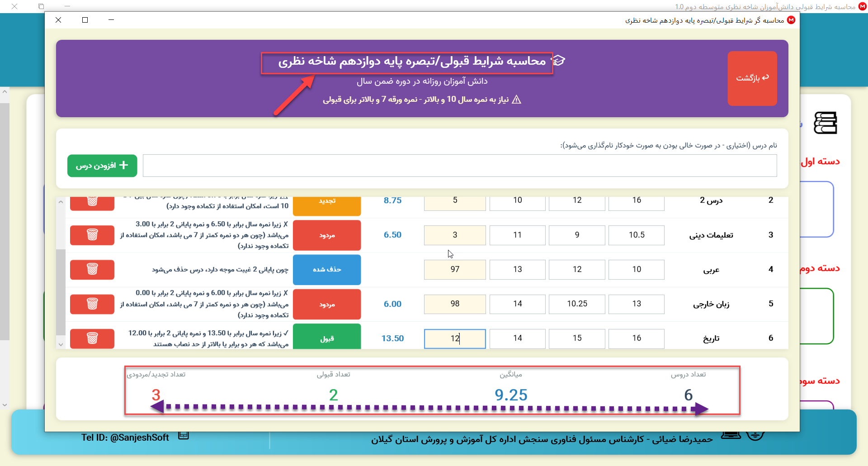Click the مردود status for تعلیمات دینی
Screen dimensions: 868x466
click(327, 235)
